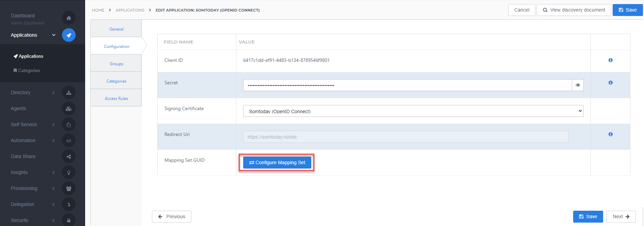Viewport: 644px width, 226px height.
Task: Click the Signing Certificate label
Action: click(184, 109)
